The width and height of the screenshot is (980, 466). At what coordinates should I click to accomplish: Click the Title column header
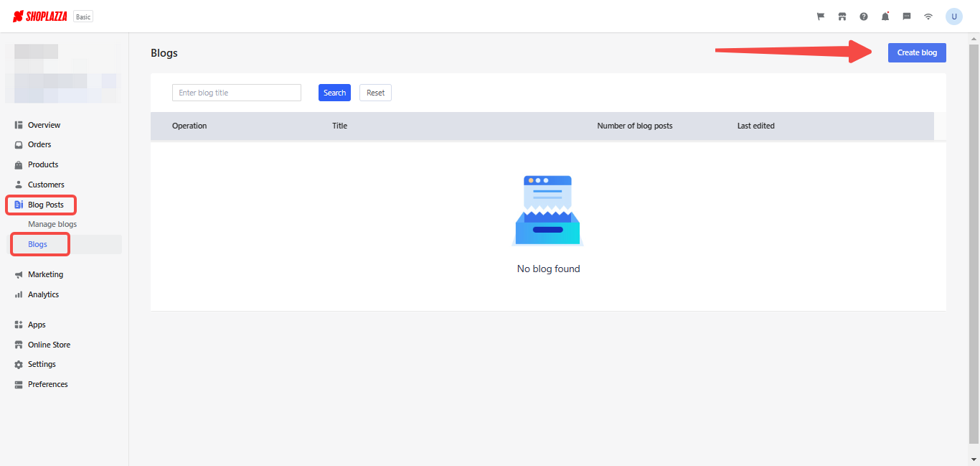point(339,126)
